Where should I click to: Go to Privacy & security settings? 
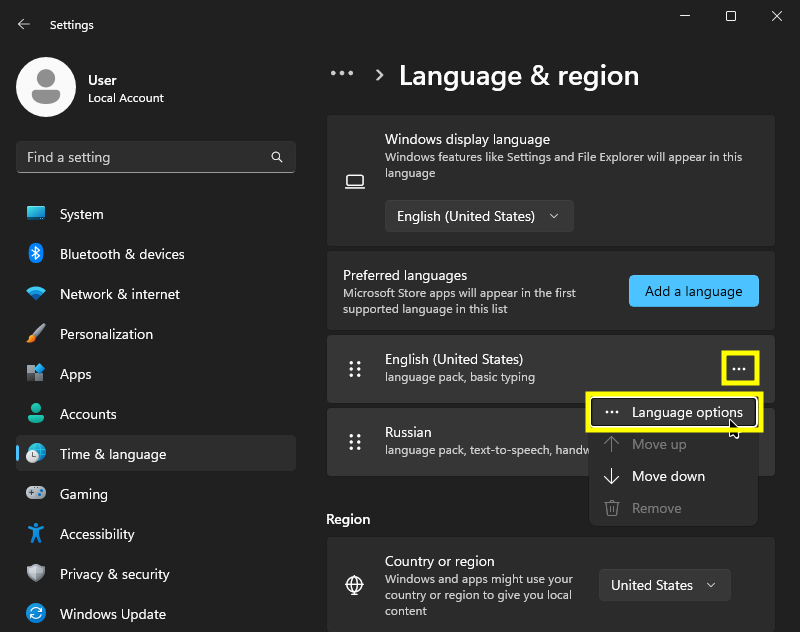click(114, 574)
